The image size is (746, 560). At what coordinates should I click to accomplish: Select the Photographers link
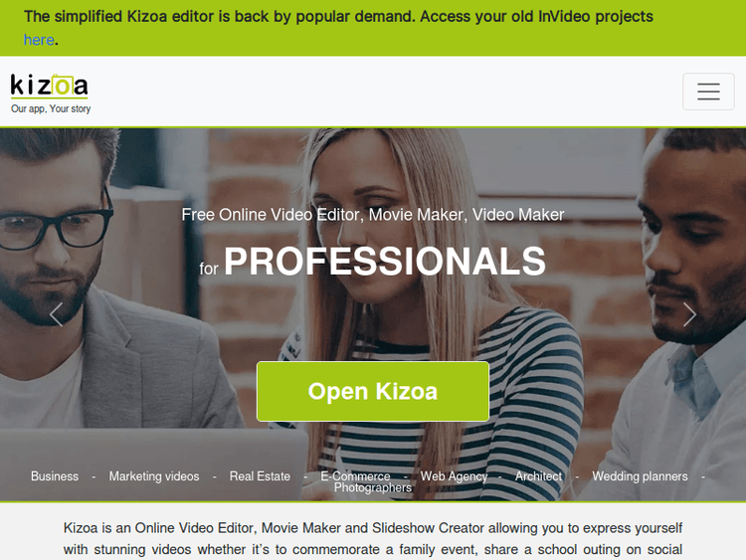coord(373,487)
